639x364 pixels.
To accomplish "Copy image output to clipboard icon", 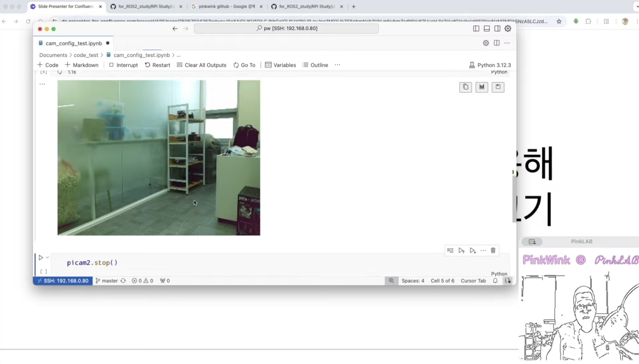I will tap(465, 87).
